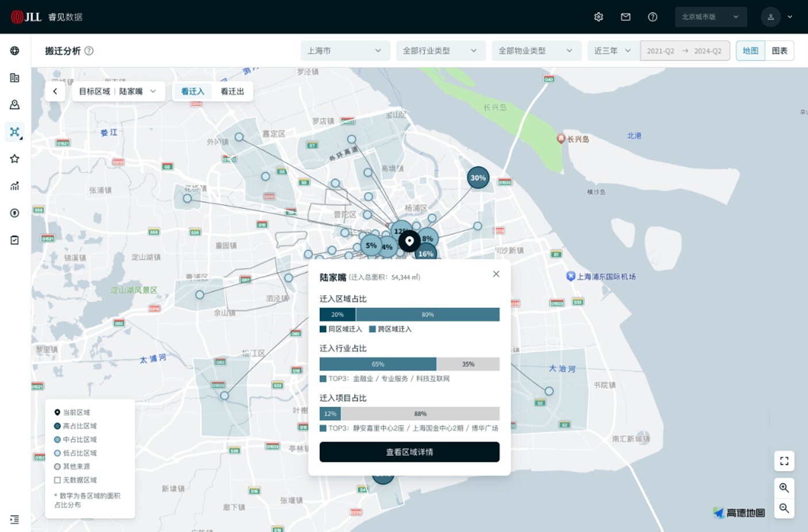Click the globe icon in left sidebar
The height and width of the screenshot is (532, 808).
click(x=15, y=51)
